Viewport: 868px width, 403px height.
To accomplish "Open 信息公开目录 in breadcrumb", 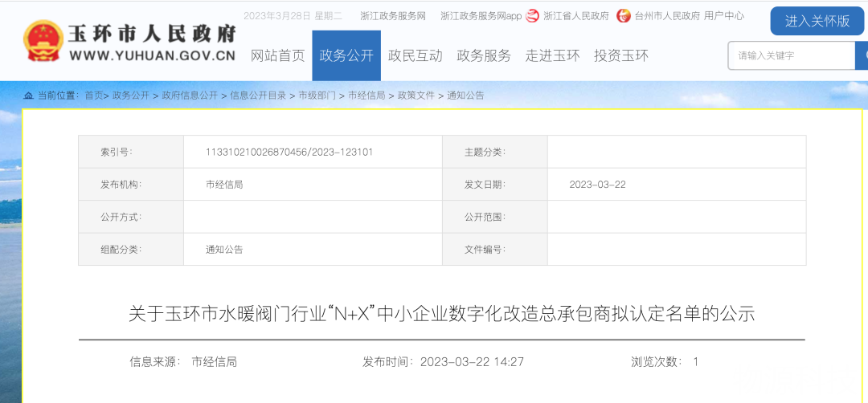I will coord(257,96).
